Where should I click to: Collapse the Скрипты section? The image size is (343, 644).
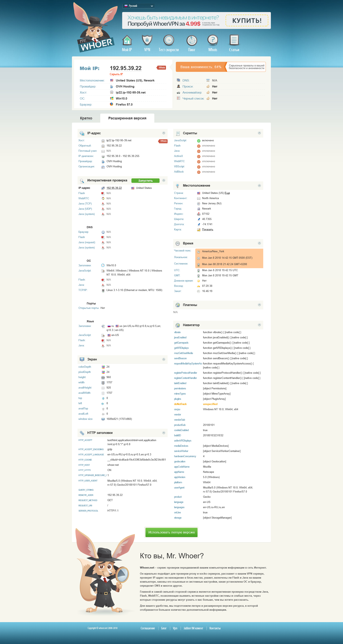pyautogui.click(x=259, y=133)
